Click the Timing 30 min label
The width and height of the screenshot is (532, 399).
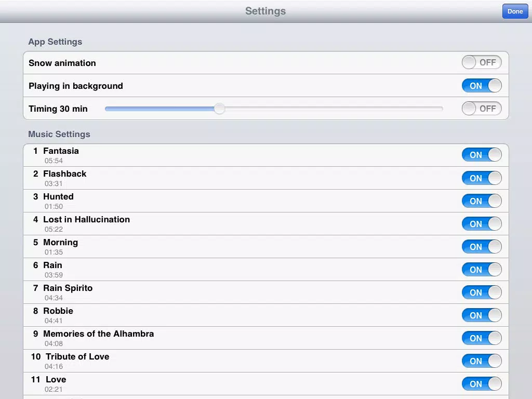point(58,109)
